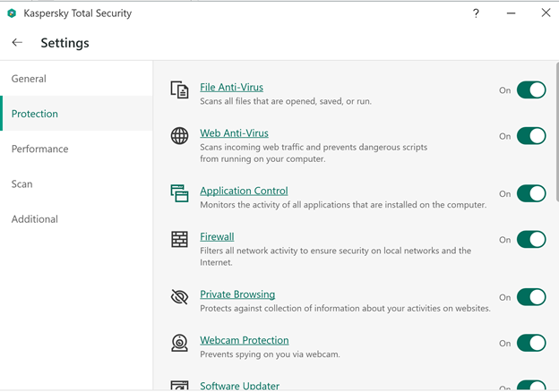Turn off the File Anti-Virus switch

click(x=531, y=89)
